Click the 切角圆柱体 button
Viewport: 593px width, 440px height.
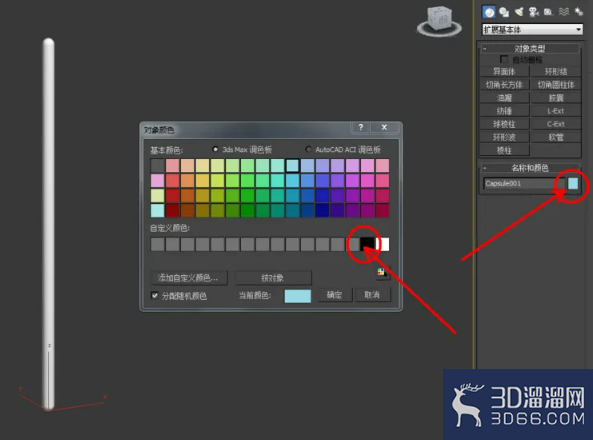click(556, 85)
